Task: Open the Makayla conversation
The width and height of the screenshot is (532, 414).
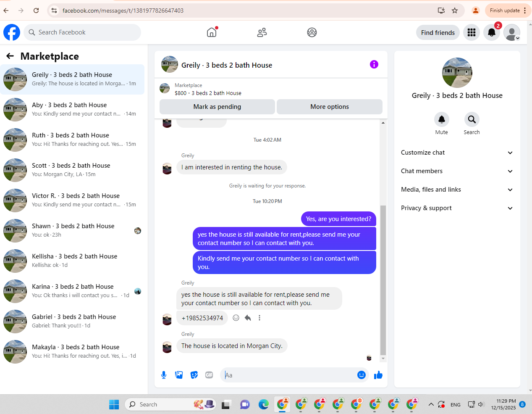Action: [72, 352]
